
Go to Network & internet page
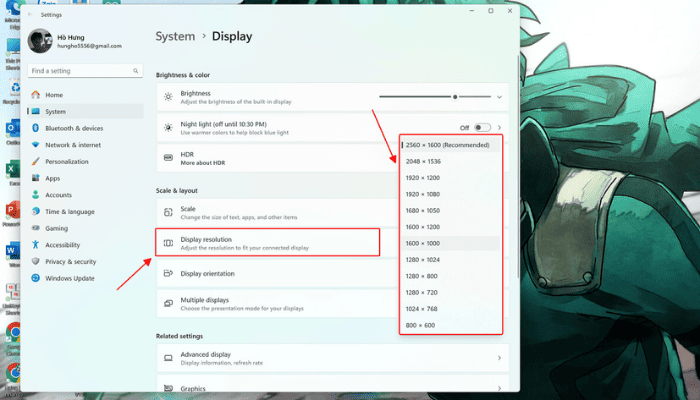(x=73, y=145)
